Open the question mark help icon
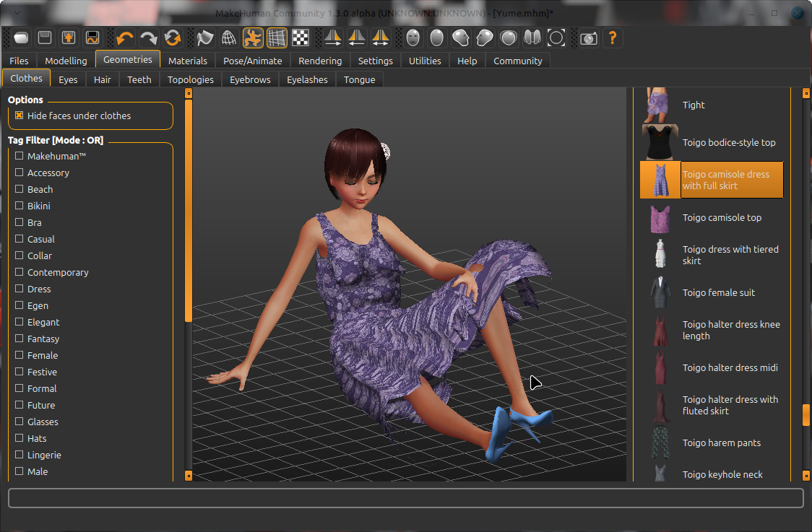Image resolution: width=812 pixels, height=532 pixels. click(613, 38)
